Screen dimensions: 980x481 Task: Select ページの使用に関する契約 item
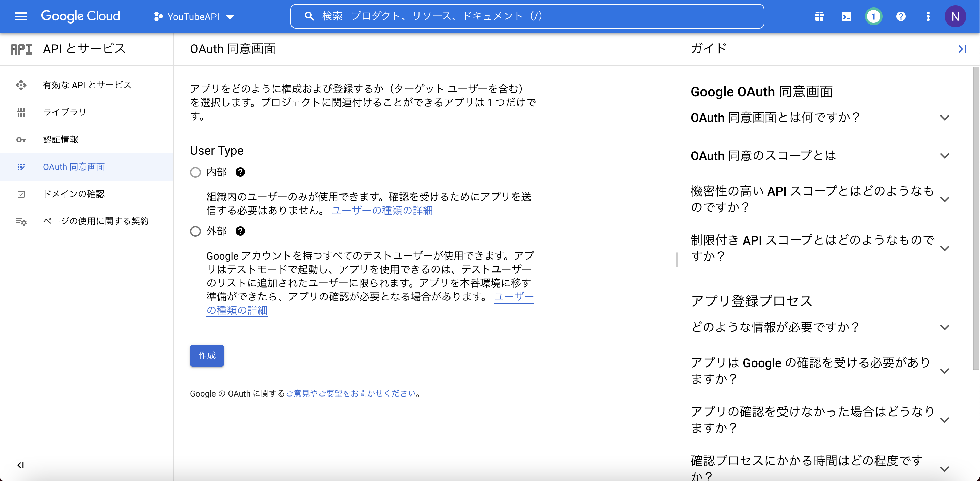(96, 221)
